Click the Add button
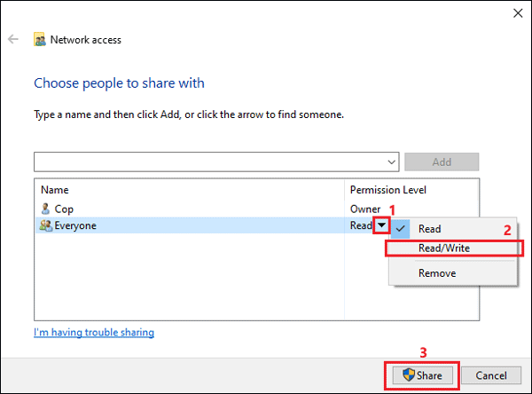The image size is (532, 394). coord(442,162)
